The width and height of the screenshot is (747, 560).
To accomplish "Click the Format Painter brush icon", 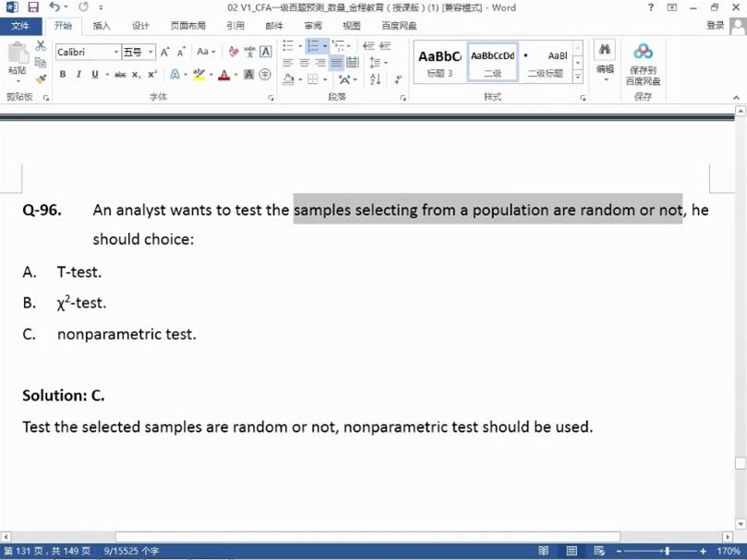I will point(41,79).
